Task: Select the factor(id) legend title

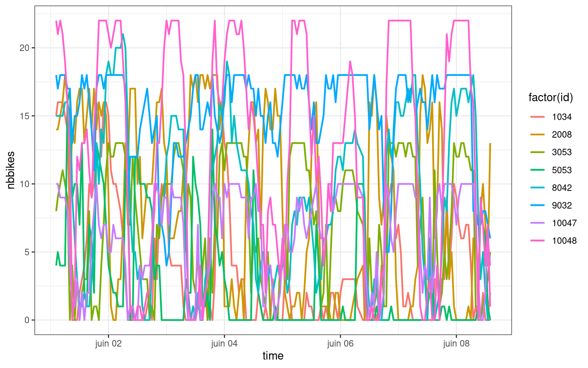Action: pyautogui.click(x=550, y=98)
